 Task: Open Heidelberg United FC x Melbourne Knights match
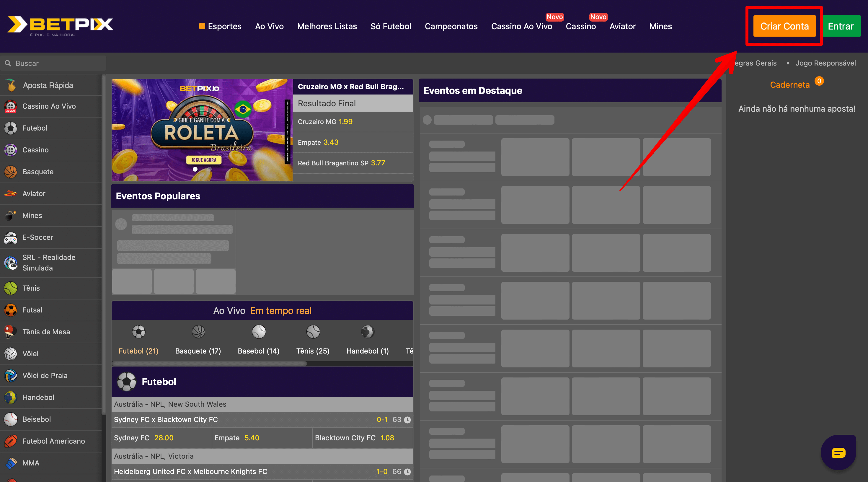pos(262,472)
